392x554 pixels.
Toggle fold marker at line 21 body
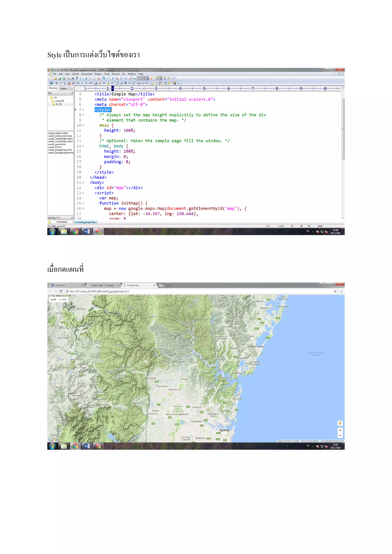point(83,183)
